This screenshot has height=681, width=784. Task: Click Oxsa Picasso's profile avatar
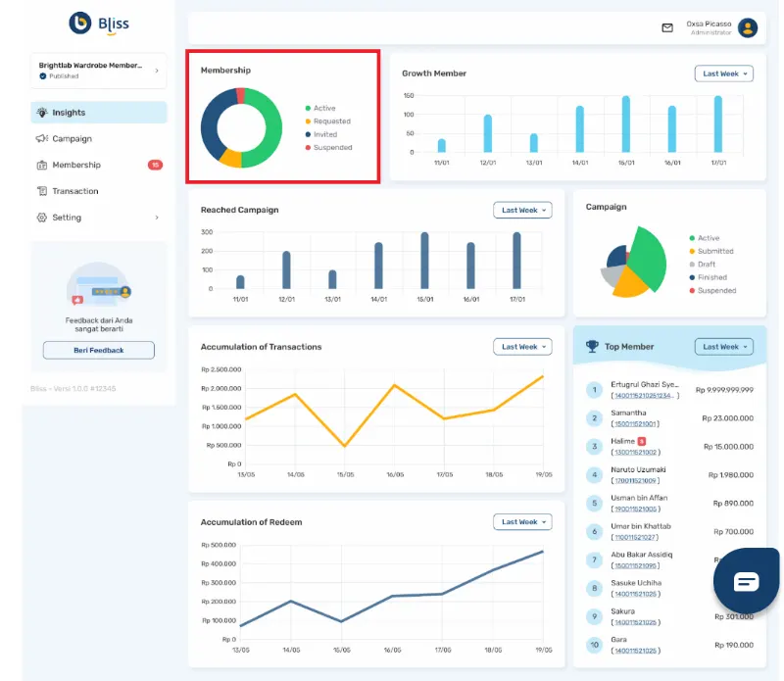point(749,28)
